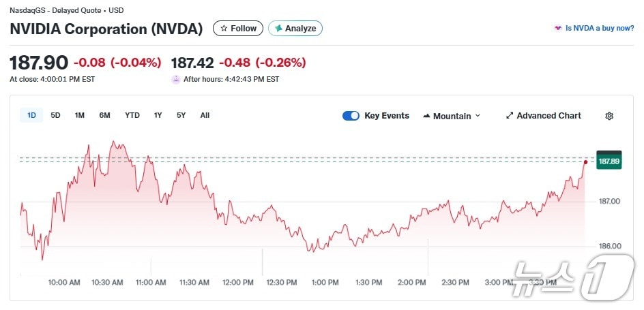The width and height of the screenshot is (644, 310).
Task: Open the 'Is NVDA a buy now?' link
Action: click(x=595, y=29)
